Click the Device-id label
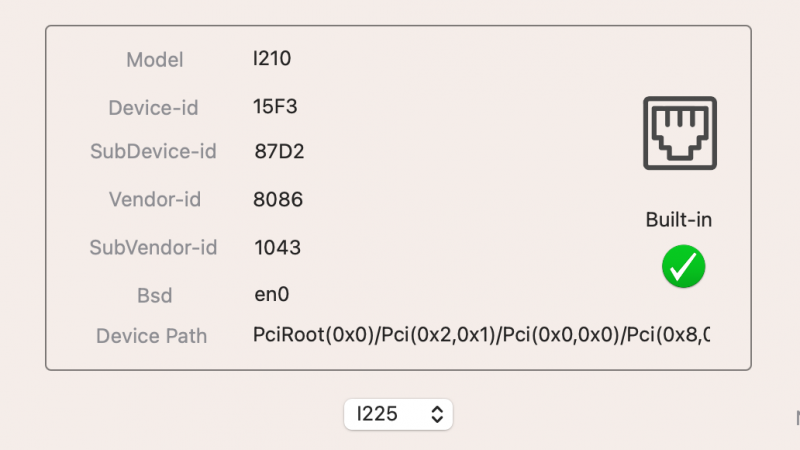800x450 pixels. [154, 106]
